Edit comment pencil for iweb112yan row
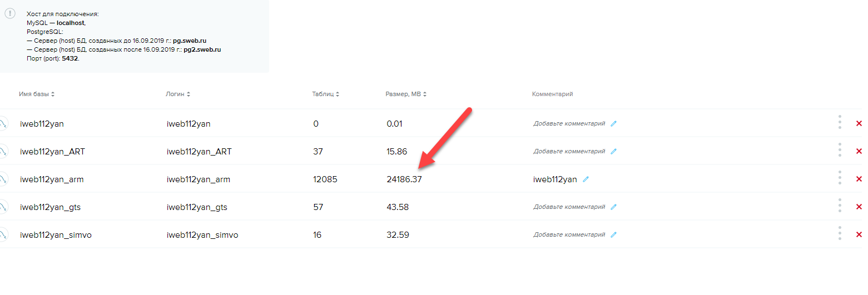 [x=613, y=123]
